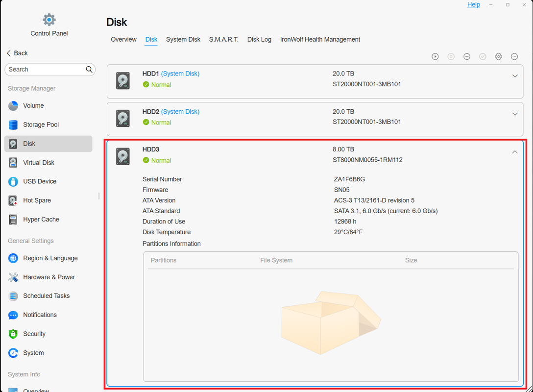
Task: Open Notifications settings
Action: tap(48, 315)
